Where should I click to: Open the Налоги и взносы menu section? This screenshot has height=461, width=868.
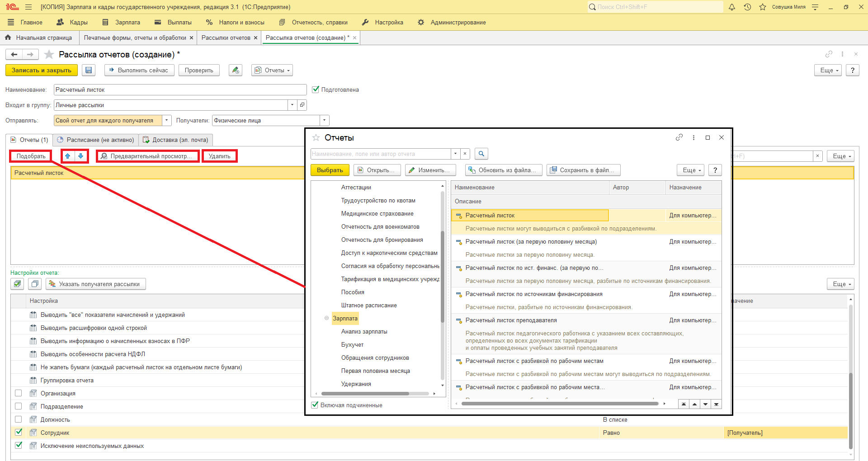click(235, 22)
